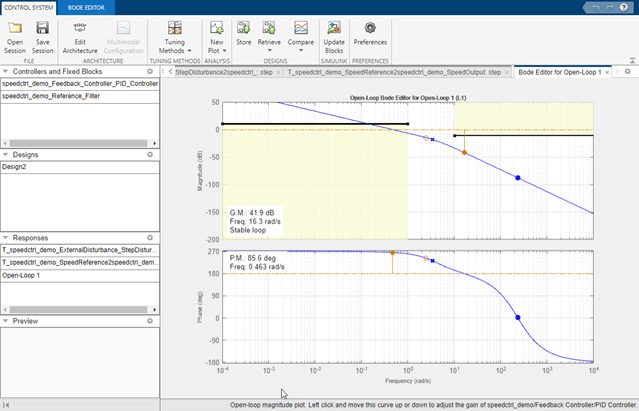The height and width of the screenshot is (411, 639).
Task: Click the Open Session icon
Action: click(x=15, y=29)
